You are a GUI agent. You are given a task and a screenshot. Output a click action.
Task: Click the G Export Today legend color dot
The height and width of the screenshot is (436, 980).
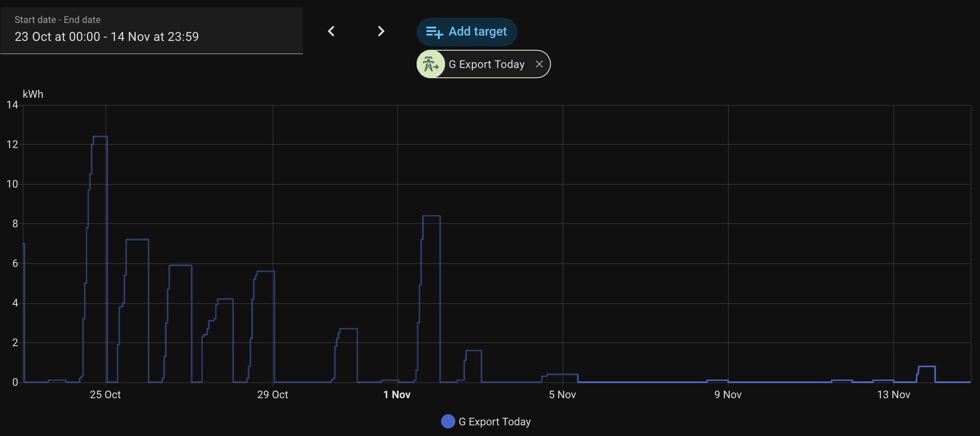[x=448, y=421]
